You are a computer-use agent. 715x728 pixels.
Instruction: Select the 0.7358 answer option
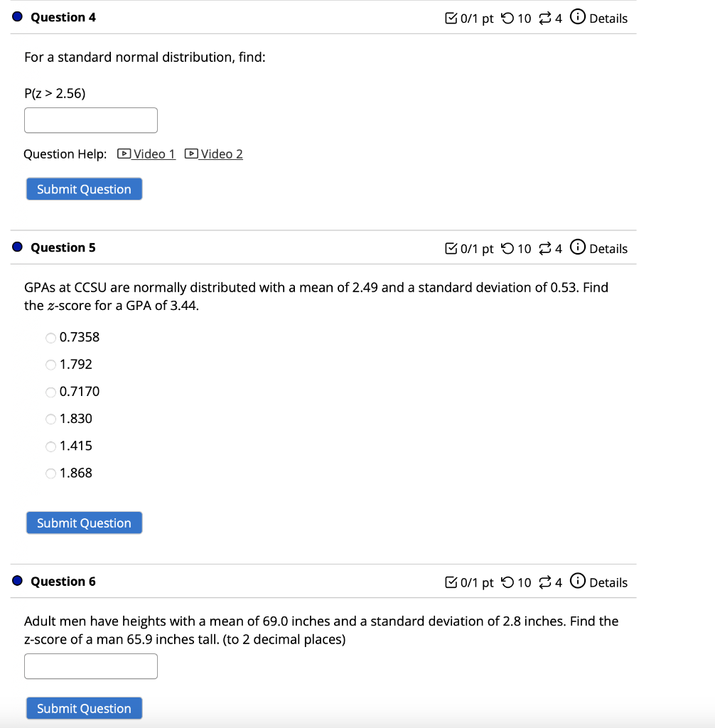50,338
